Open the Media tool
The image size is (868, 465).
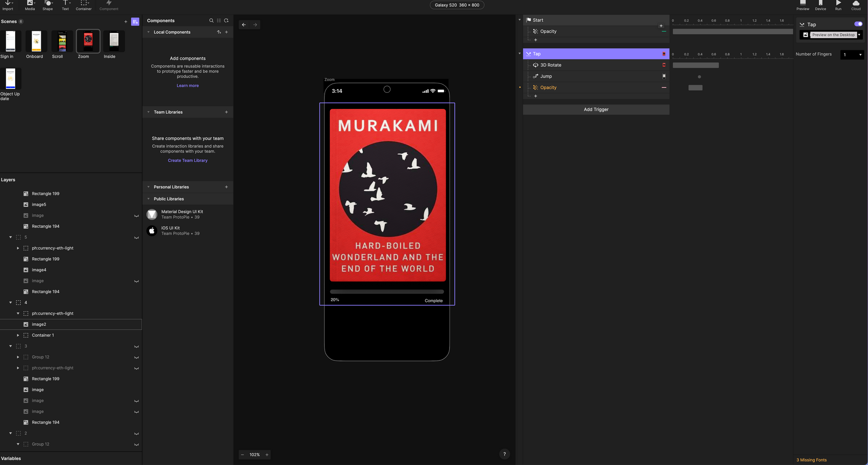click(x=30, y=5)
